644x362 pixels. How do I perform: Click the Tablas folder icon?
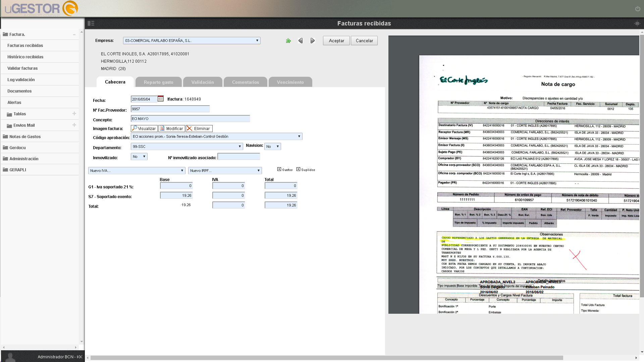tap(9, 114)
